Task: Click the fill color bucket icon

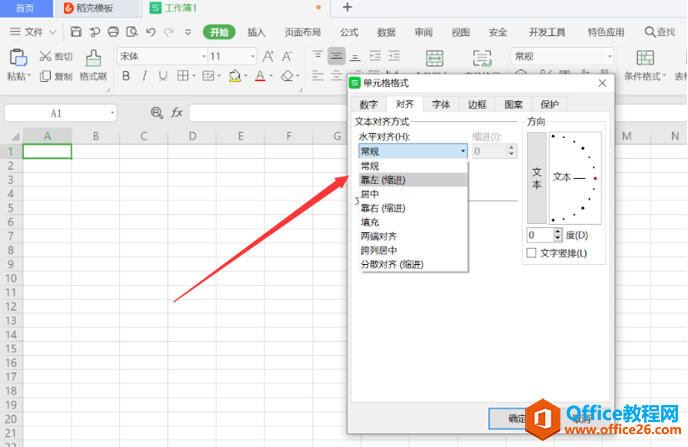Action: (x=235, y=76)
